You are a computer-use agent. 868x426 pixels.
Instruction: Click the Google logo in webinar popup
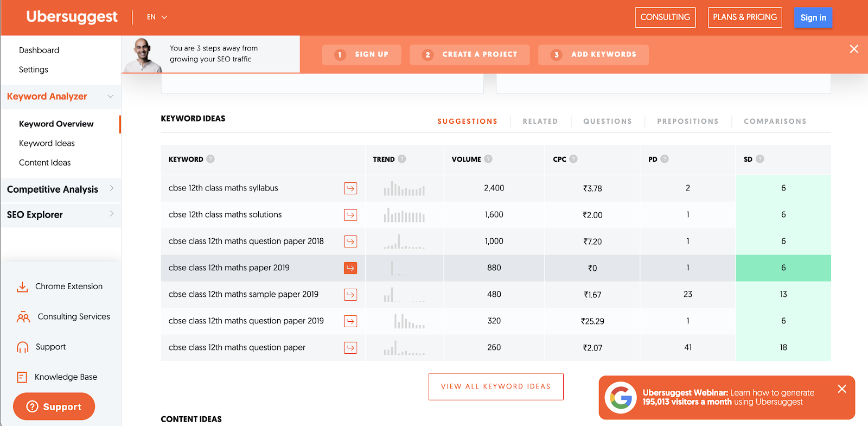(x=621, y=398)
